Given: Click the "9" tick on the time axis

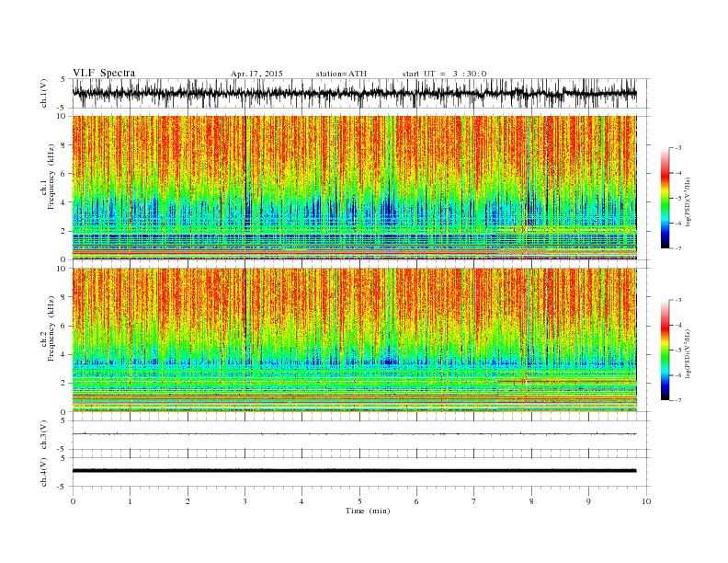Looking at the screenshot, I should tap(588, 501).
